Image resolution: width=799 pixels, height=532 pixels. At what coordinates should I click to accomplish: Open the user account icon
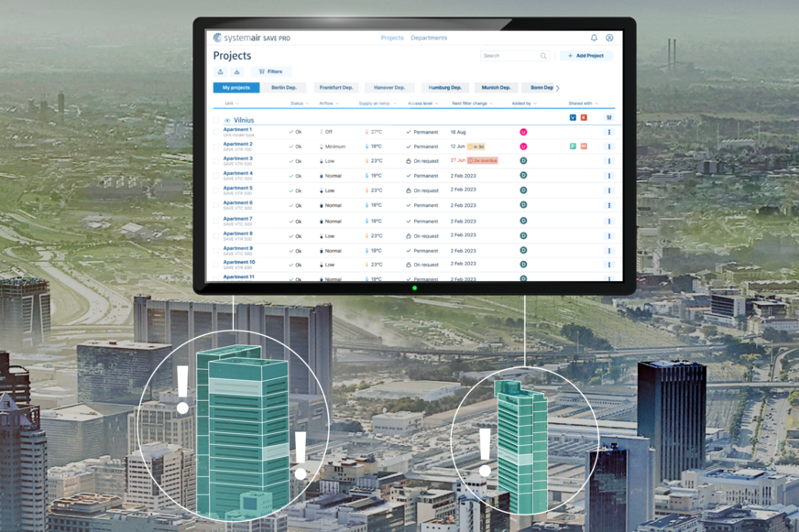[608, 36]
